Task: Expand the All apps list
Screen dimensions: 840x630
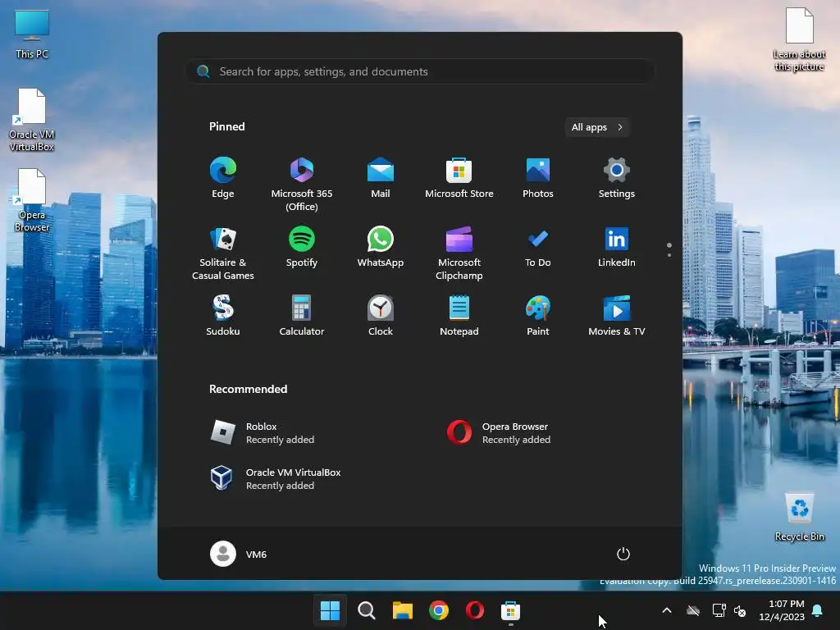Action: point(597,127)
